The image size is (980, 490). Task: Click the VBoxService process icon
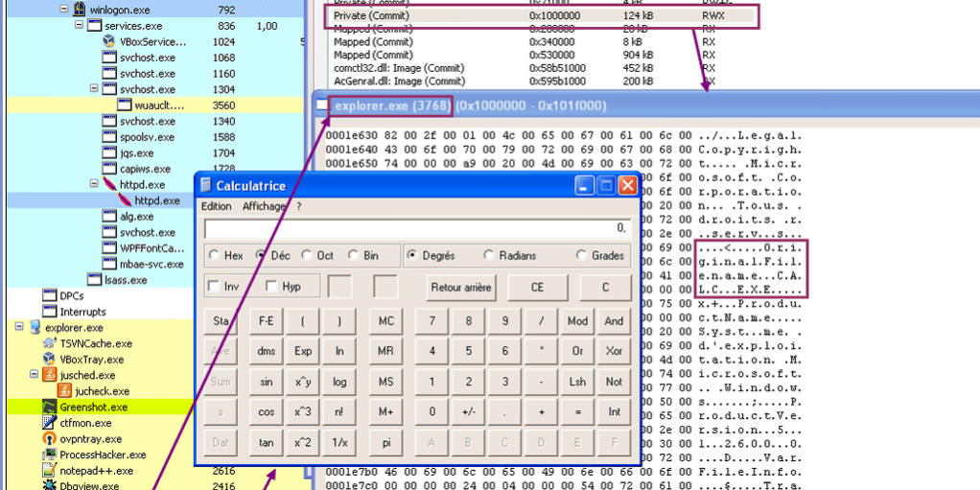109,42
